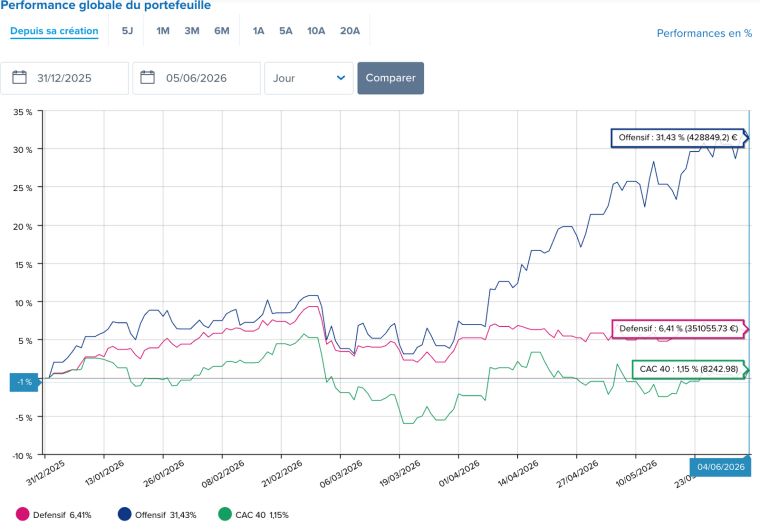Image resolution: width=760 pixels, height=526 pixels.
Task: Select the 5A period tab
Action: pos(286,31)
